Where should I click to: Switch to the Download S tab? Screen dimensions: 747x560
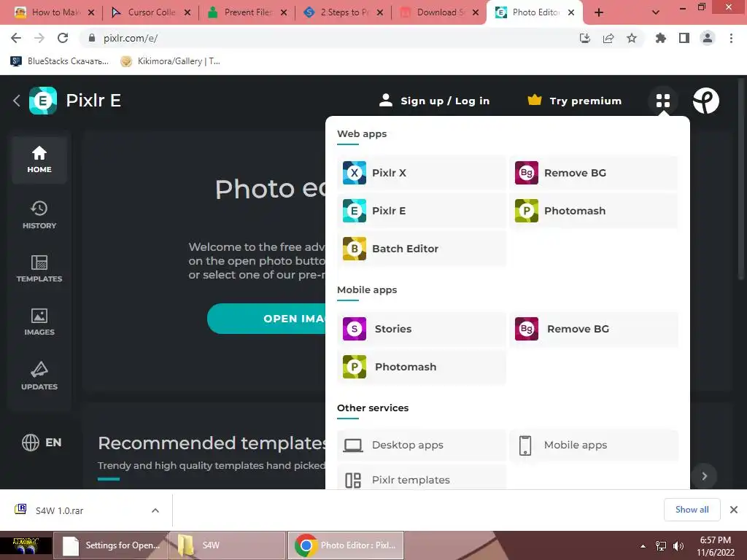coord(439,12)
